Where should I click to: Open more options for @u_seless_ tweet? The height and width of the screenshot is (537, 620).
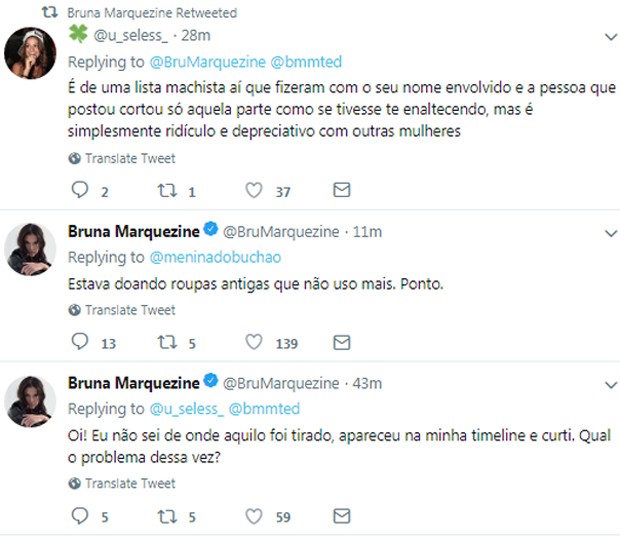click(x=611, y=37)
